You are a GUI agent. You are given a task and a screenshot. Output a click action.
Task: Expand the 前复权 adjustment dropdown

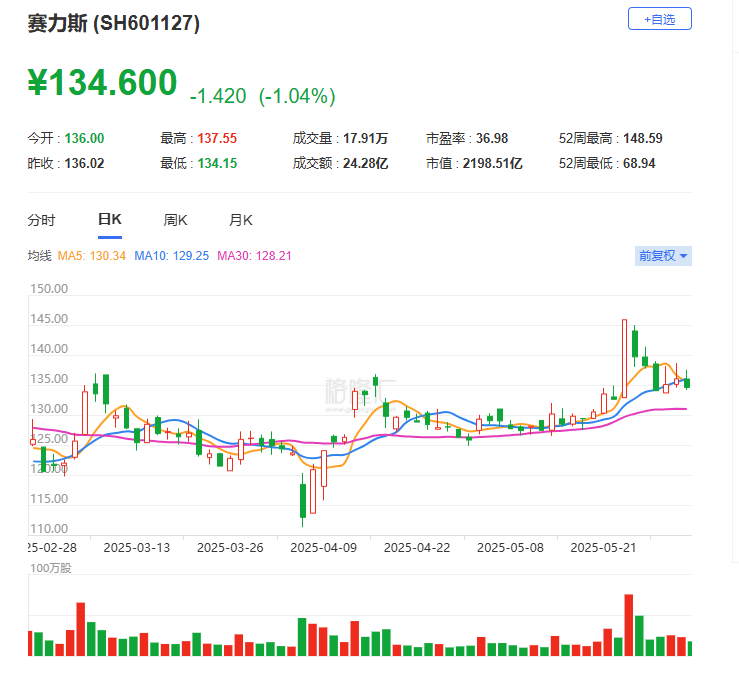click(x=663, y=256)
